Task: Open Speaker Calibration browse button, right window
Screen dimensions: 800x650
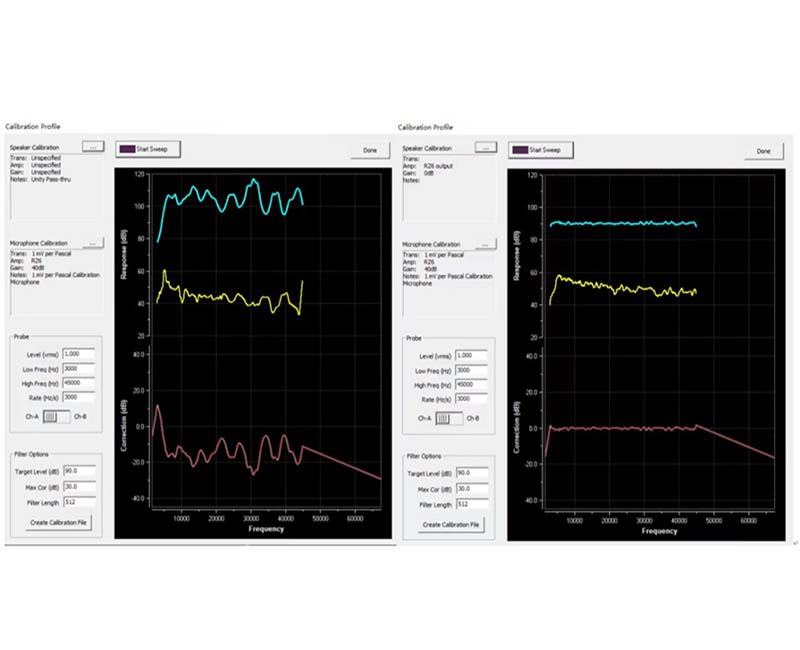Action: tap(485, 147)
